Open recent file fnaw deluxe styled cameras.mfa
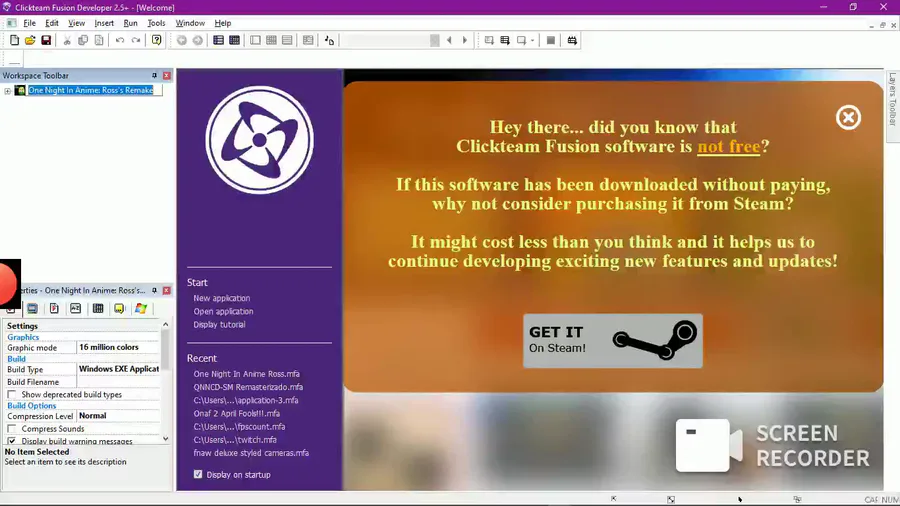 [x=251, y=453]
